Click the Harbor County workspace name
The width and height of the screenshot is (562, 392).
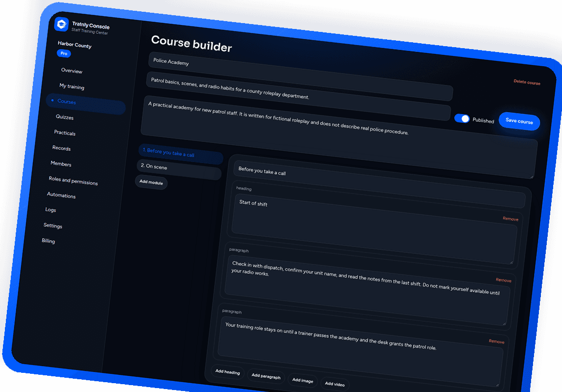click(75, 45)
